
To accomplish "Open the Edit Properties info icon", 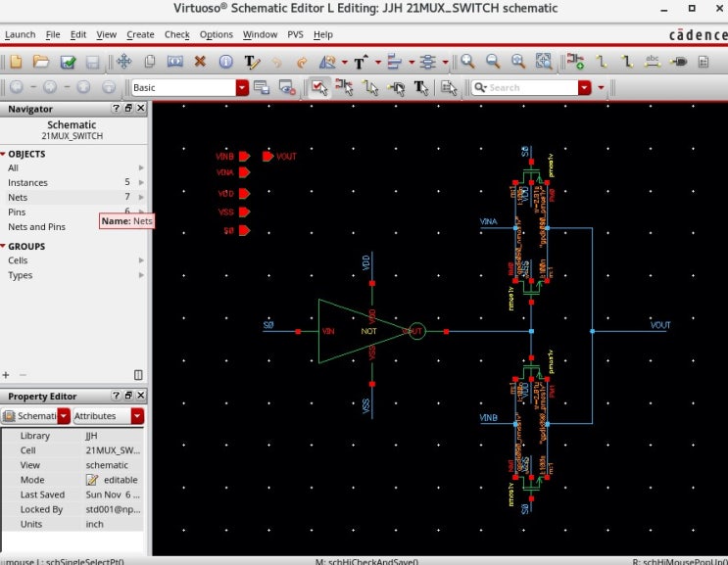I will pyautogui.click(x=225, y=62).
